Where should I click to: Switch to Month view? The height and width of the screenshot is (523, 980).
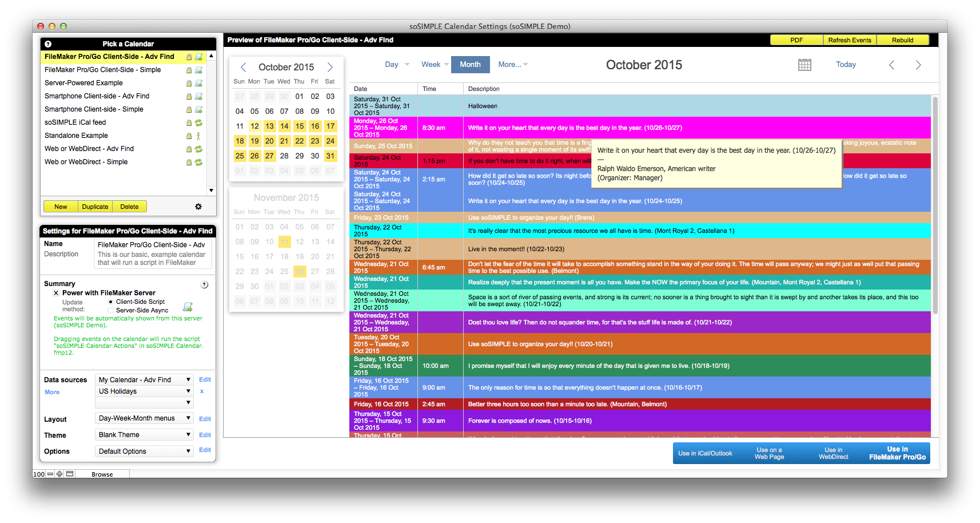pyautogui.click(x=471, y=65)
